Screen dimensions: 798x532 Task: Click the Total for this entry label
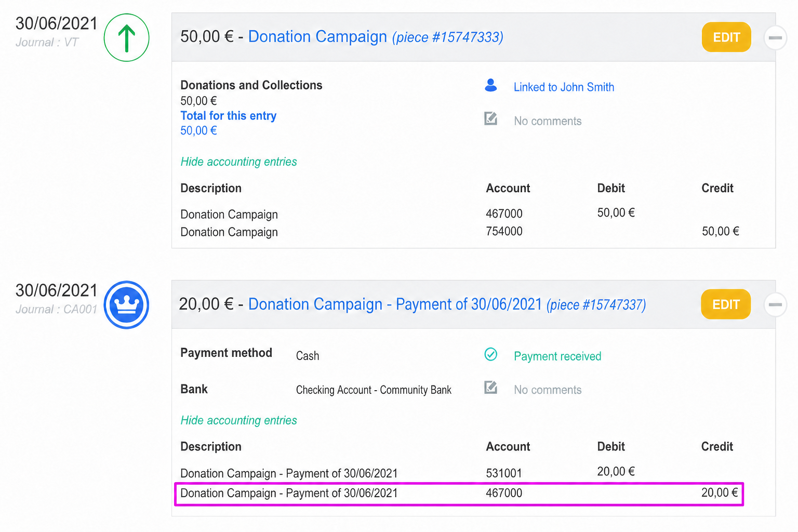(x=228, y=116)
